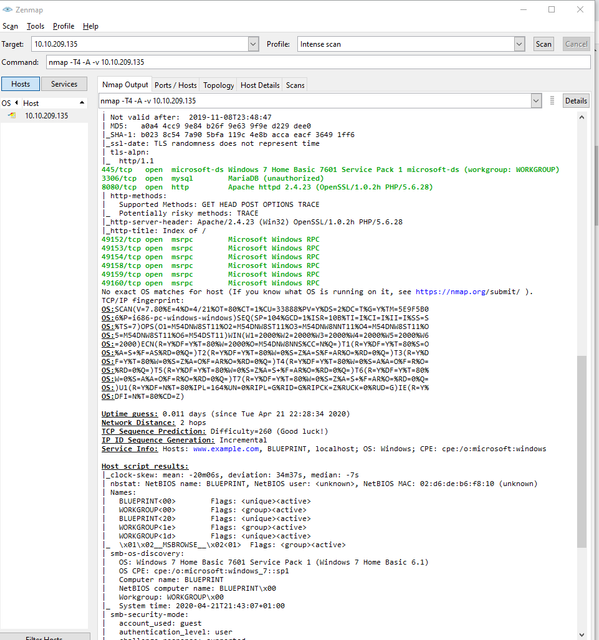599x640 pixels.
Task: Open the Profile menu
Action: (63, 26)
